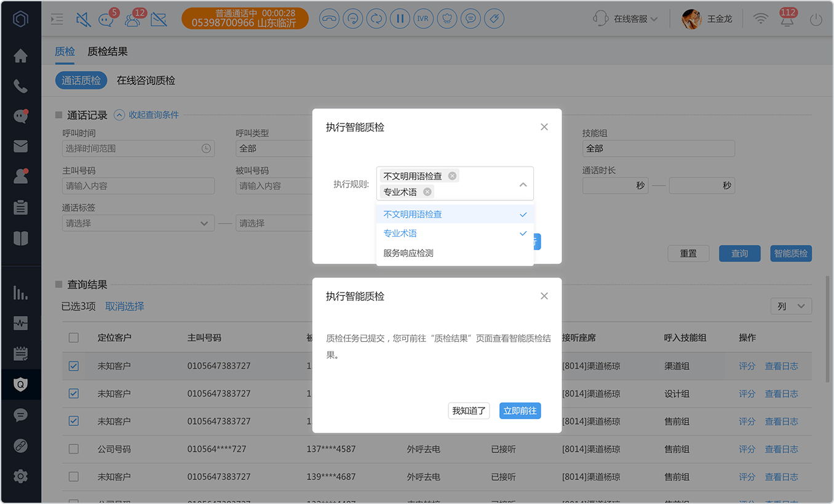The height and width of the screenshot is (504, 834).
Task: Switch to 在线咨询质检 tab
Action: pyautogui.click(x=146, y=81)
